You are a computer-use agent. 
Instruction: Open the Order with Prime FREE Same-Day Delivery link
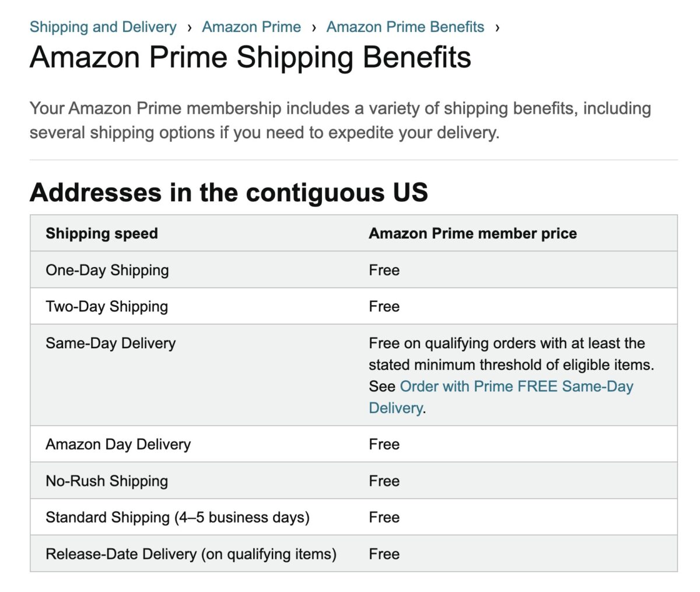tap(517, 386)
